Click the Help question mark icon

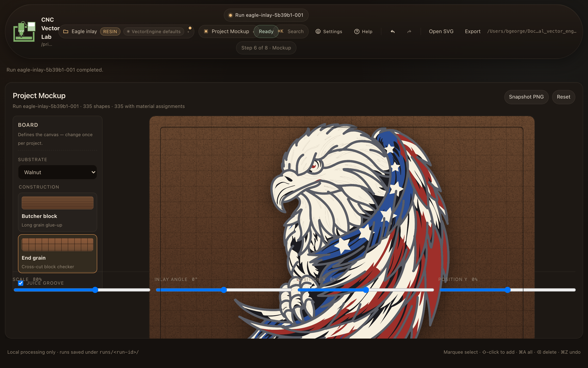(x=357, y=31)
